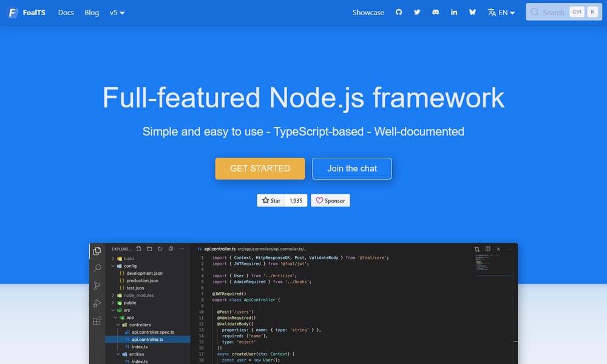This screenshot has height=364, width=607.
Task: Click the Source Control branch icon in editor
Action: coord(97,286)
